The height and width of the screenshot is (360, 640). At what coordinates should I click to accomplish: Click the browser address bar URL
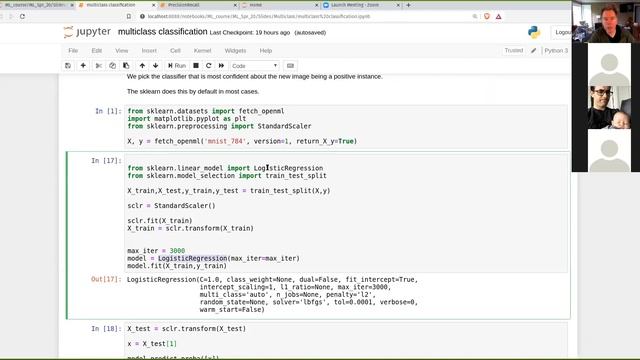tap(259, 16)
